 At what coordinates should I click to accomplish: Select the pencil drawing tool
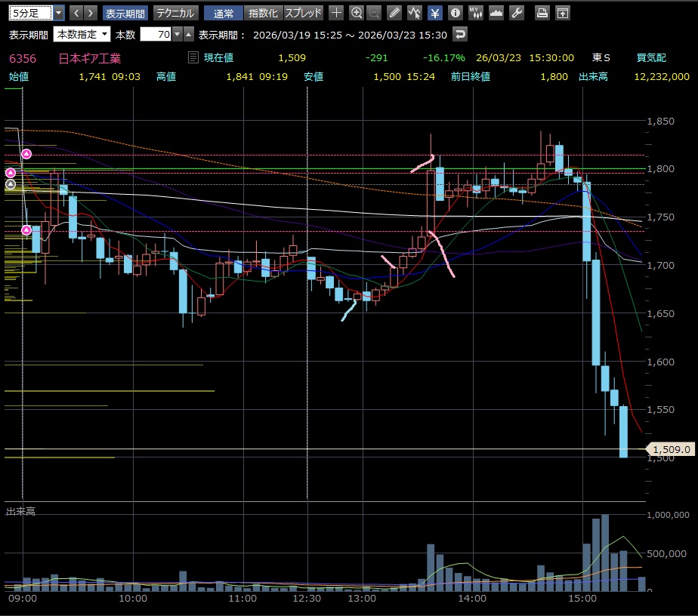click(x=394, y=13)
